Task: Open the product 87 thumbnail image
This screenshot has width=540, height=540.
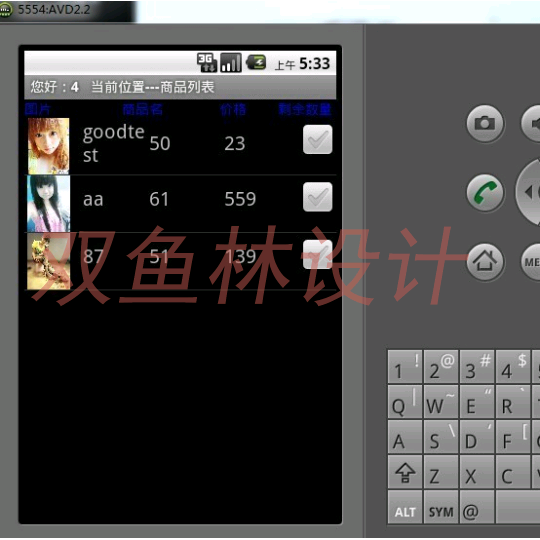Action: [x=49, y=261]
